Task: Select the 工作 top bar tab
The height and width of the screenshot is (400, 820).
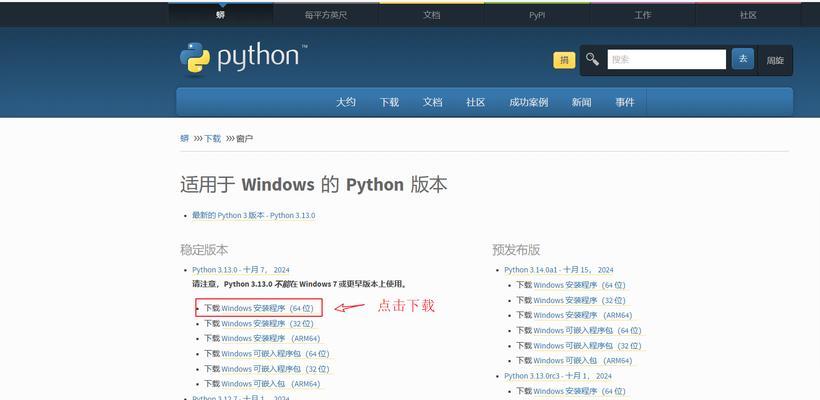Action: point(643,15)
